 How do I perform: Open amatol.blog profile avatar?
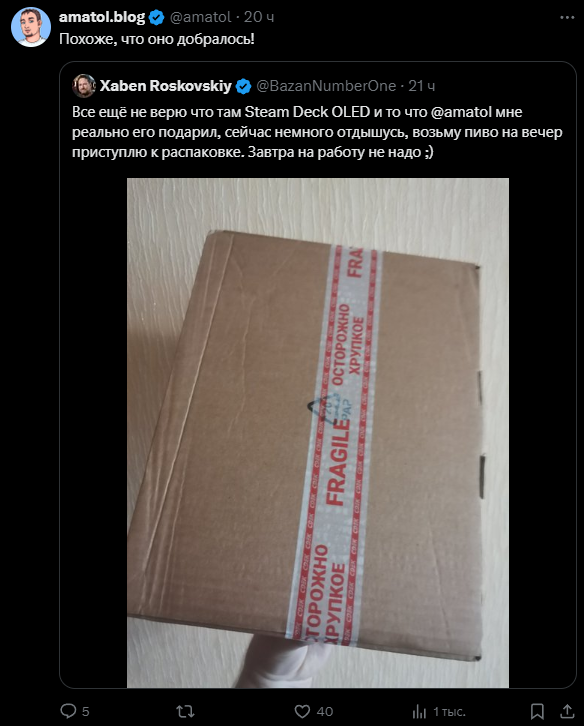point(31,27)
